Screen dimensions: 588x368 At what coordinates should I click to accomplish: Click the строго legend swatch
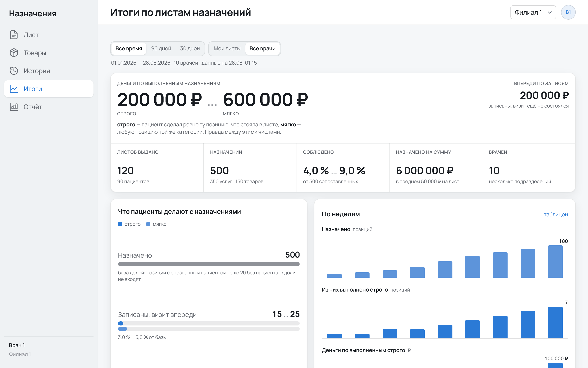(x=120, y=224)
